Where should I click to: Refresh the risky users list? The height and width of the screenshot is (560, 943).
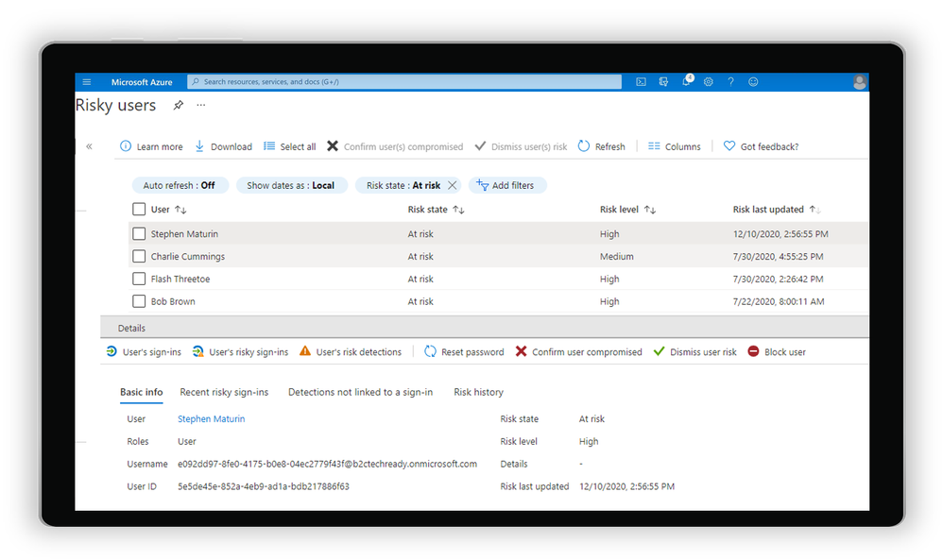coord(601,146)
